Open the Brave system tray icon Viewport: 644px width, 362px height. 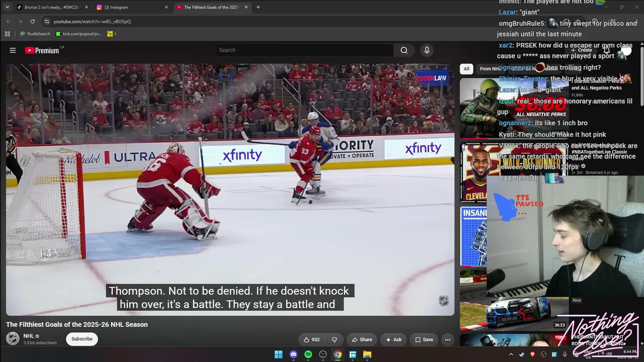point(533,354)
